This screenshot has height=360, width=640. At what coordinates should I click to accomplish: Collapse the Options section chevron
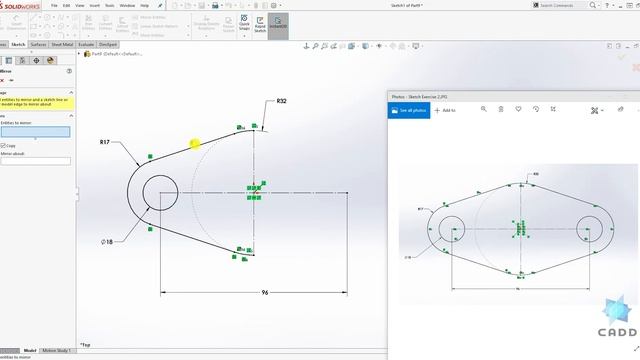coord(71,116)
